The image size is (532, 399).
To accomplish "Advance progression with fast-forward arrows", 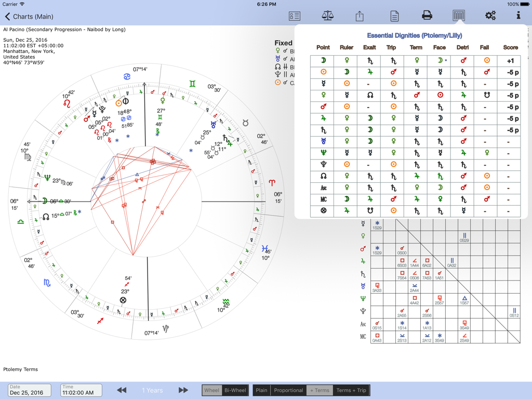I will point(183,390).
